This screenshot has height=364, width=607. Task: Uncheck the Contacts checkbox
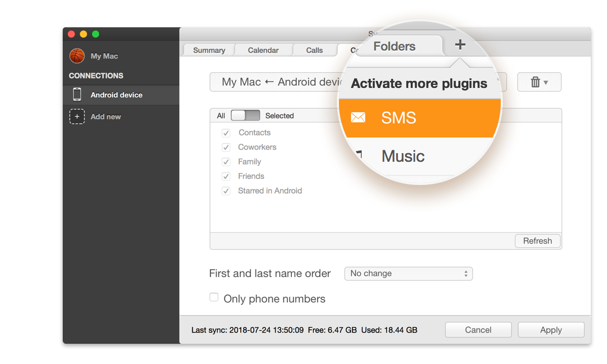tap(226, 133)
